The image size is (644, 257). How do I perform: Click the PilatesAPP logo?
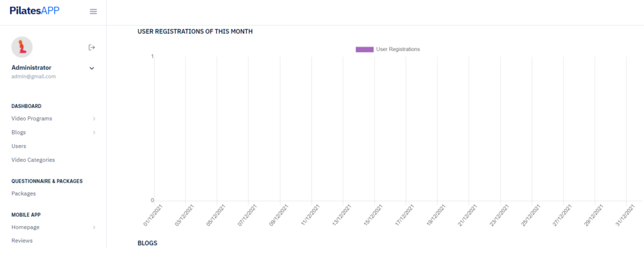pyautogui.click(x=35, y=11)
